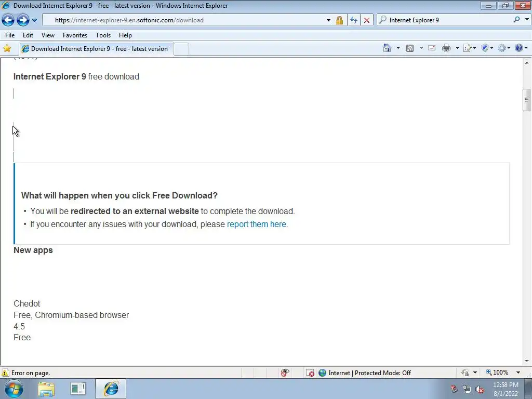The image size is (532, 399).
Task: Open the Favorites menu
Action: [75, 35]
